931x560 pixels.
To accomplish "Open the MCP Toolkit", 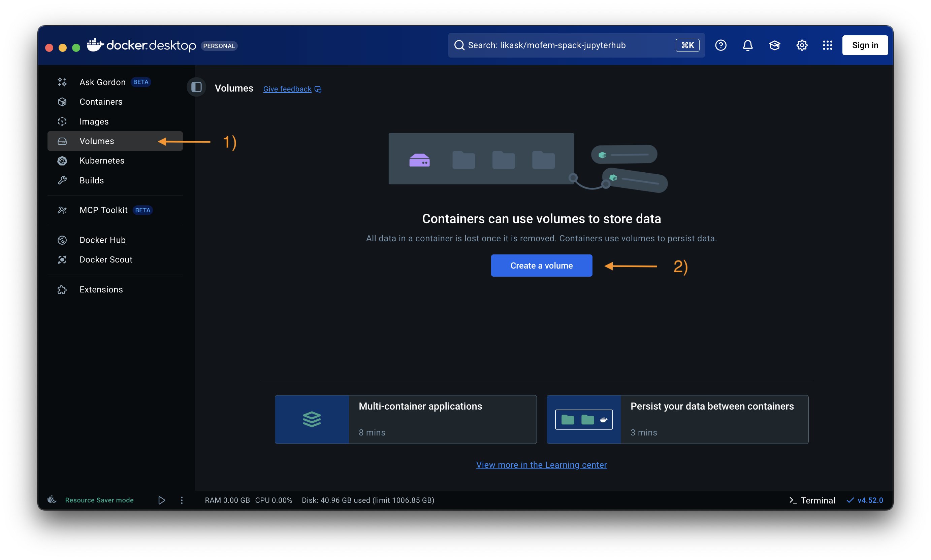I will pyautogui.click(x=103, y=210).
